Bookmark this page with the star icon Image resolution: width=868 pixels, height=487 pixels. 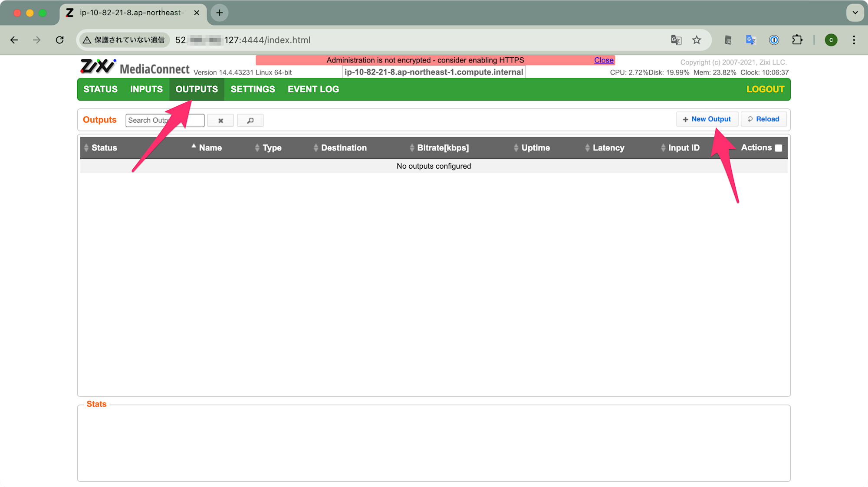point(697,40)
